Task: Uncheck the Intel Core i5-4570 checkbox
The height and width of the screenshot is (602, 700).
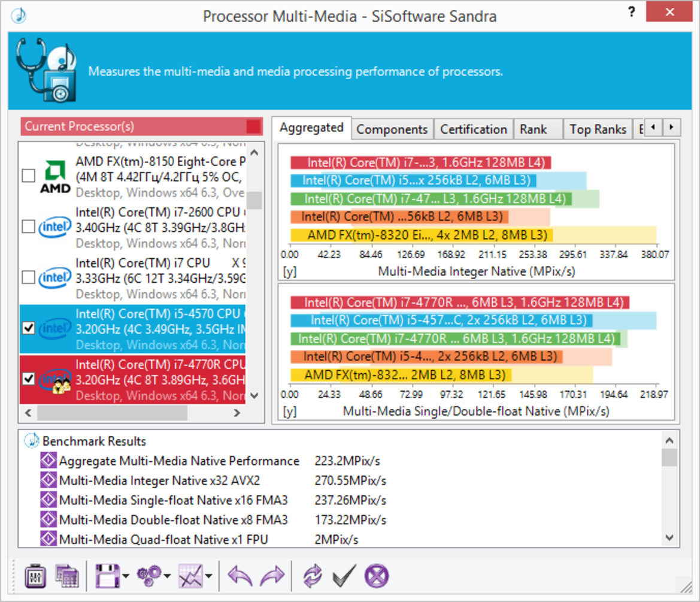Action: point(29,328)
